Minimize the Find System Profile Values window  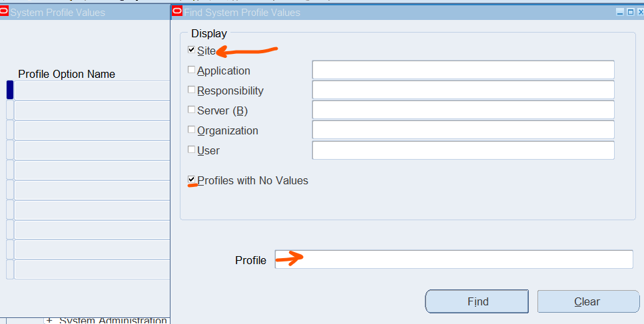pos(620,12)
